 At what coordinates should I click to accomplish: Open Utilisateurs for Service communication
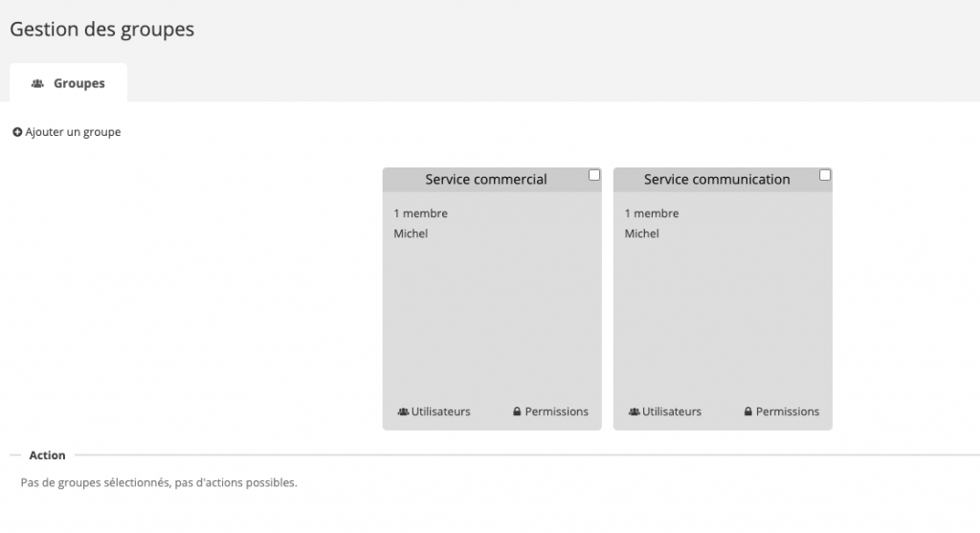tap(671, 411)
